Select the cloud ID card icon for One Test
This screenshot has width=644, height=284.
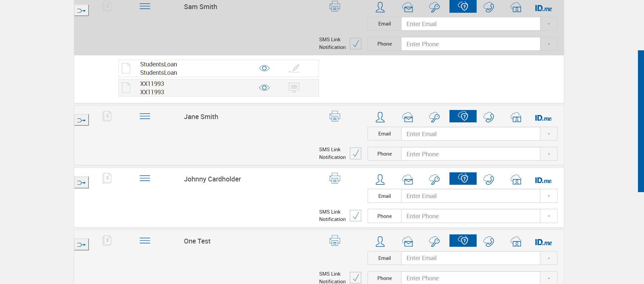(516, 241)
